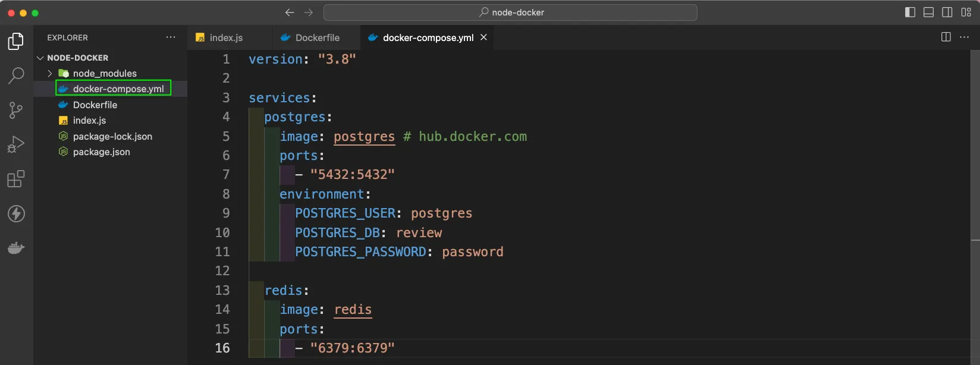Open docker-compose.yml in the explorer
This screenshot has width=980, height=365.
[111, 89]
